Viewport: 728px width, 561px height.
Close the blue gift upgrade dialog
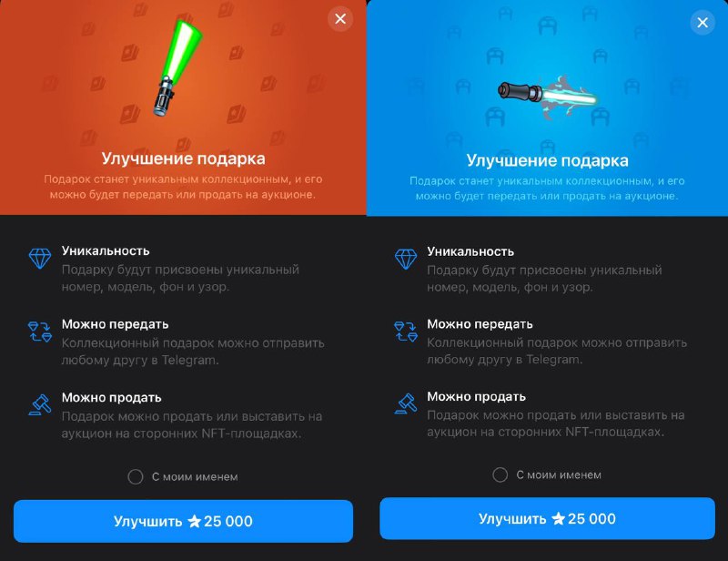click(703, 22)
